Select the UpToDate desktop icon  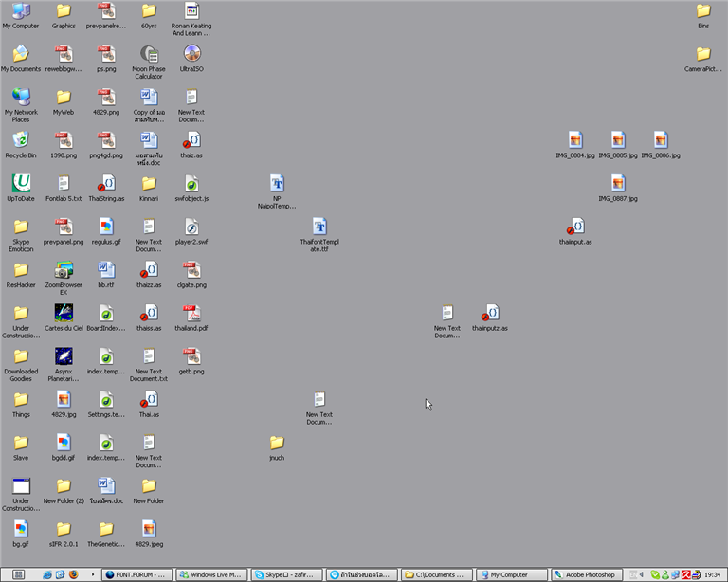click(21, 188)
